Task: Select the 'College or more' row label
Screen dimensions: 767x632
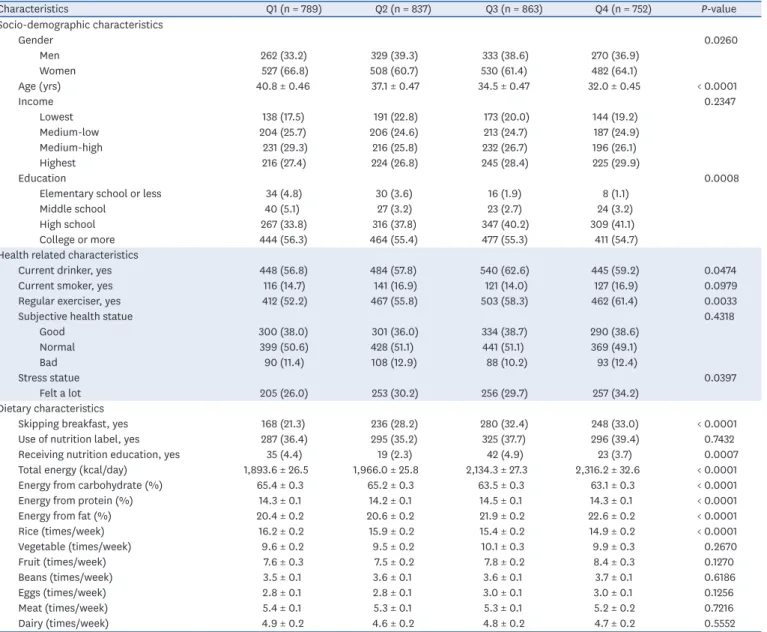Action: point(77,240)
